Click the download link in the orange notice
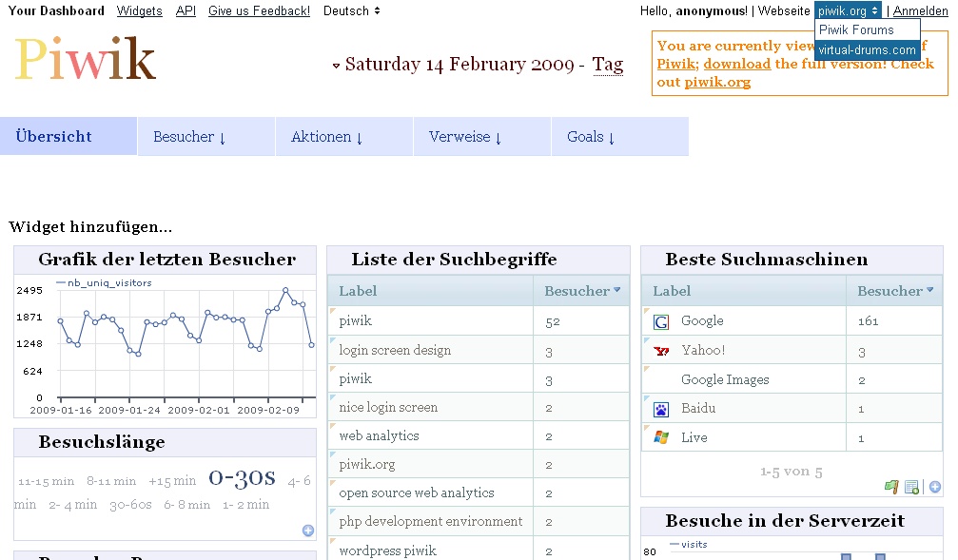958x560 pixels. (737, 64)
